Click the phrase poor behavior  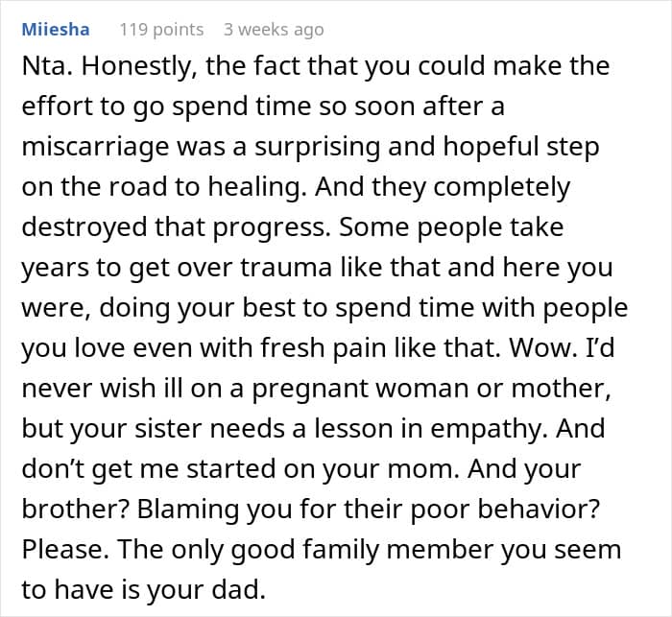pos(505,510)
